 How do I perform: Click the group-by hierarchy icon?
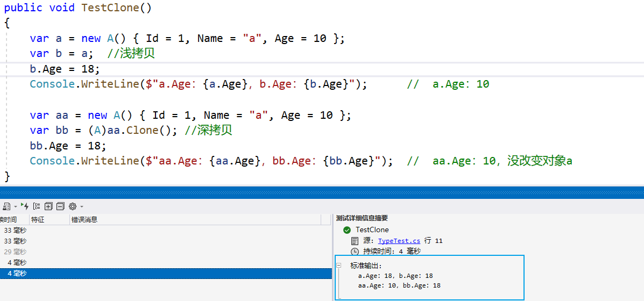[x=37, y=206]
